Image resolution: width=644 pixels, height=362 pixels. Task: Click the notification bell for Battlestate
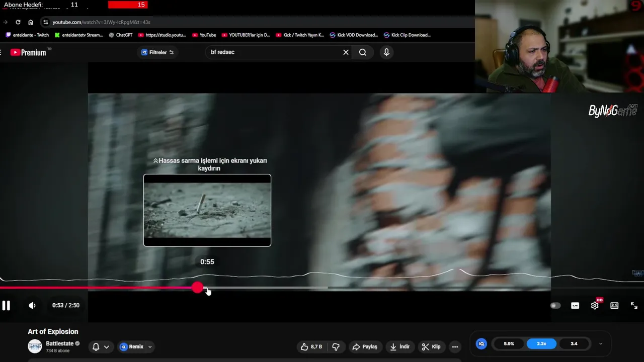[96, 347]
